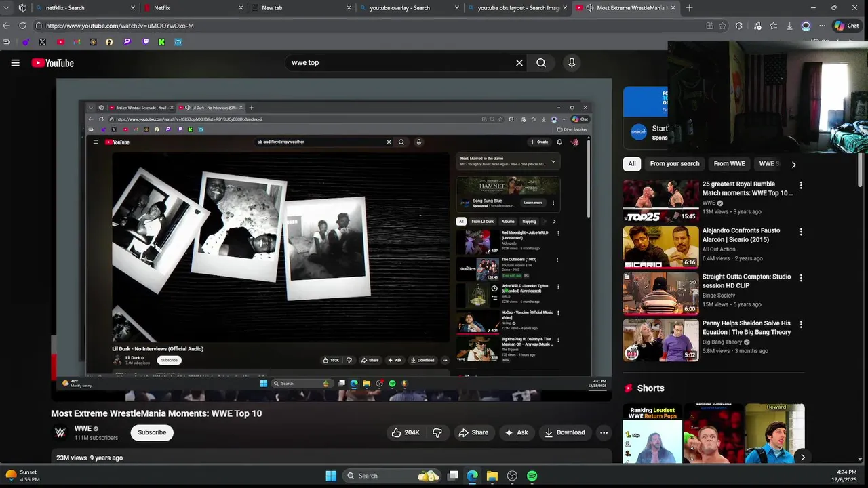Open options menu for Penny Helps Sheldon video

point(801,325)
